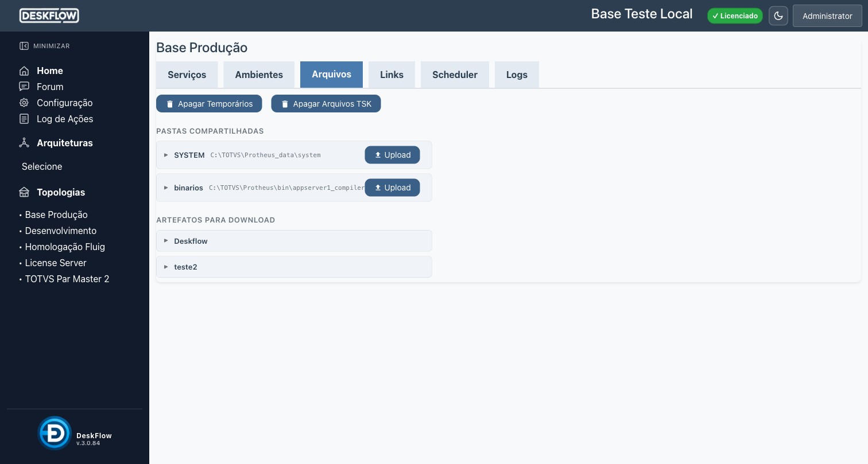Click the DESKFLOW logo in header
This screenshot has height=464, width=868.
[x=49, y=15]
